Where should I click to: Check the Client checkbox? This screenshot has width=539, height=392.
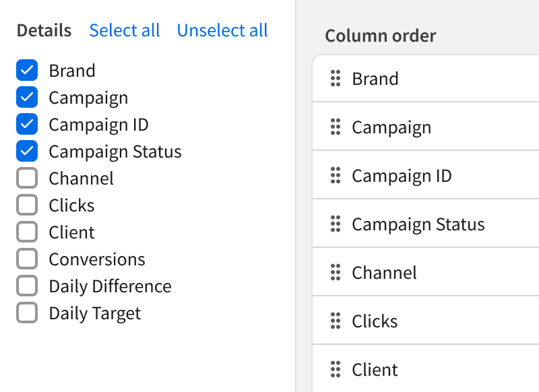coord(27,232)
